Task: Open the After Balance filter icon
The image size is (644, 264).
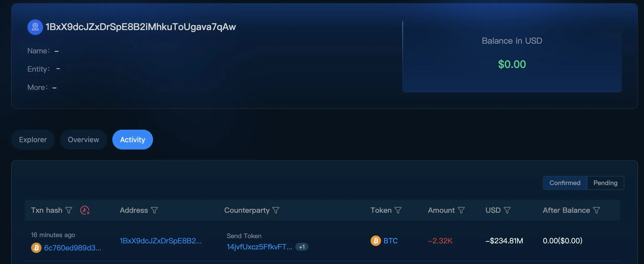Action: 596,210
